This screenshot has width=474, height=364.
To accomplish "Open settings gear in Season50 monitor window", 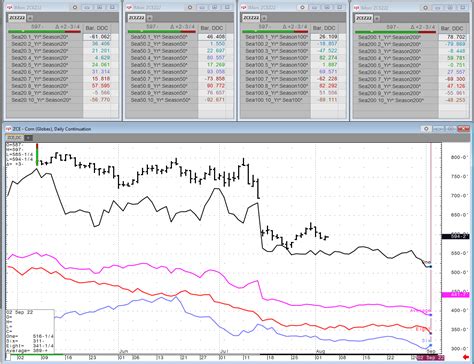I will click(x=190, y=7).
